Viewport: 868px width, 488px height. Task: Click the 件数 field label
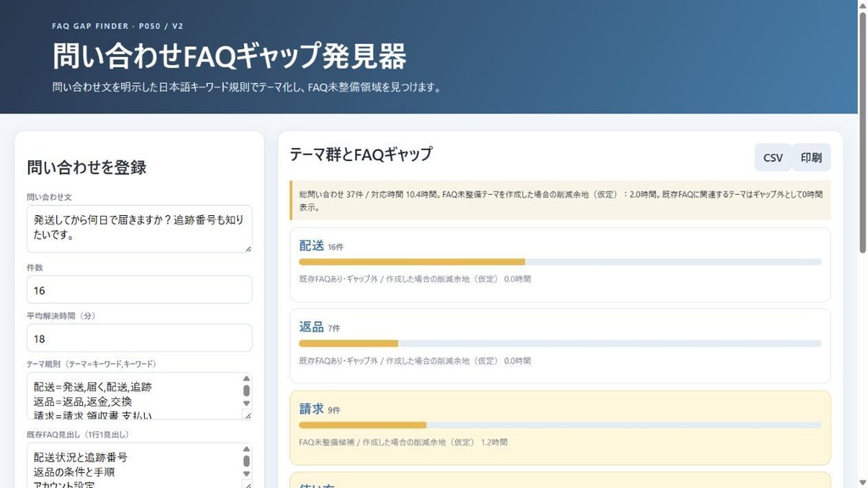coord(35,267)
